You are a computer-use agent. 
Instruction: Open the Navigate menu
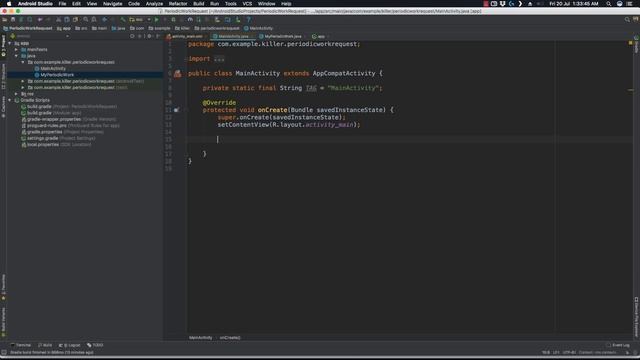tap(112, 4)
